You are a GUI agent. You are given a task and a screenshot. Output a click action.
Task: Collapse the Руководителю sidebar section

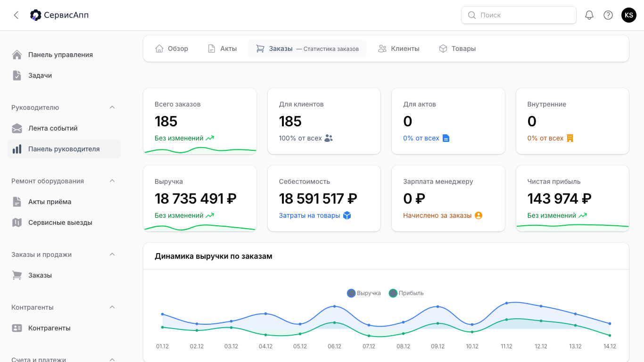[x=112, y=107]
